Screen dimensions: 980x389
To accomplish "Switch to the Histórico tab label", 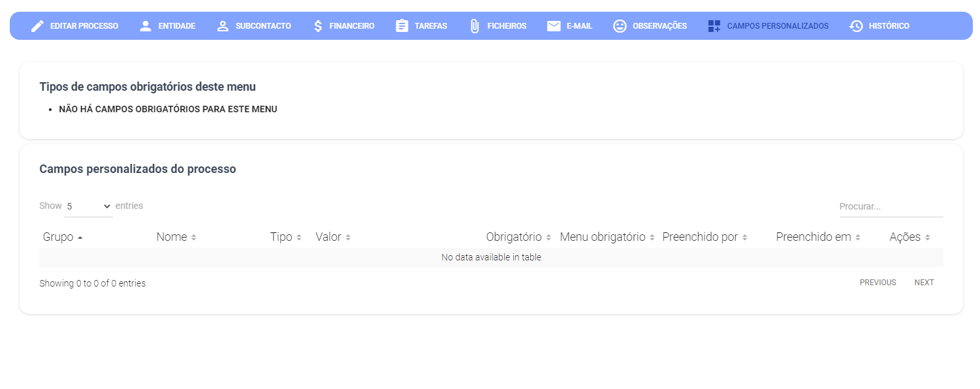I will 889,26.
